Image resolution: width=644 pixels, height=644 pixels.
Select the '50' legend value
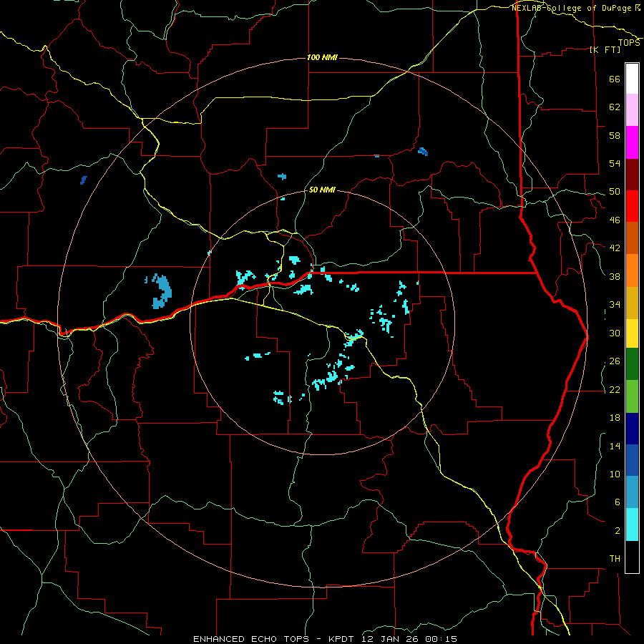point(615,192)
